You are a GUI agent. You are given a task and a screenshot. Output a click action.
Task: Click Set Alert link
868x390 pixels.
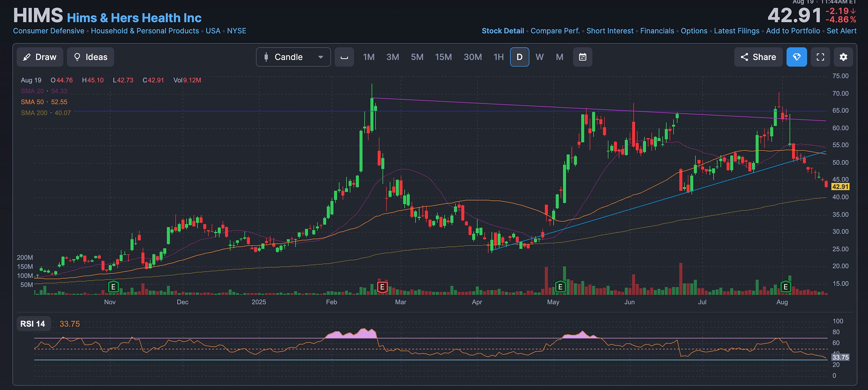tap(842, 31)
